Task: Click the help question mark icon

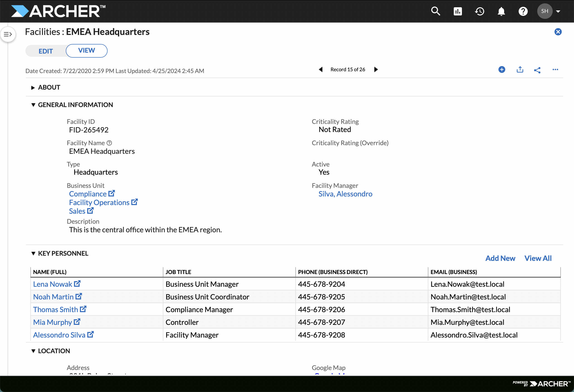Action: 523,11
